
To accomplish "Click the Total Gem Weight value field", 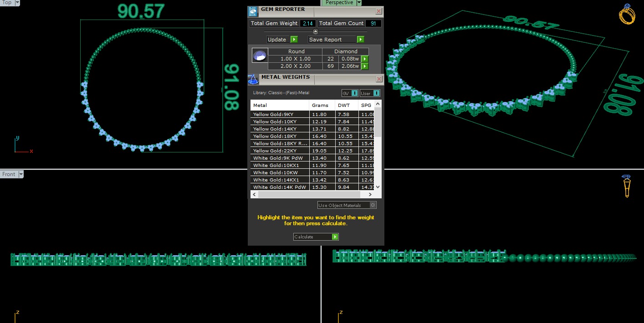I will click(307, 23).
